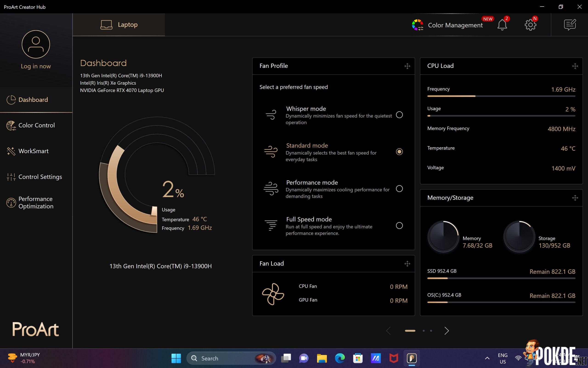Click the user profile avatar icon
The height and width of the screenshot is (368, 588).
tap(36, 44)
